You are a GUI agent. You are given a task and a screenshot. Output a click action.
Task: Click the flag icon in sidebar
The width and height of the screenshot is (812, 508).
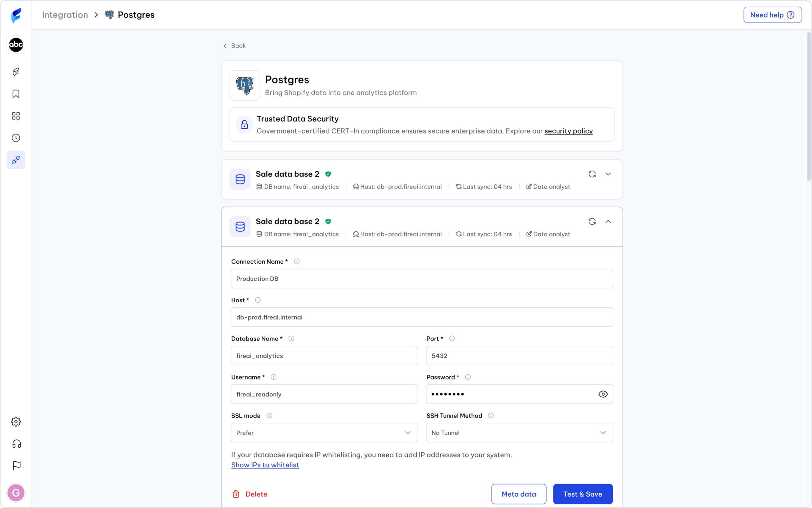coord(16,466)
